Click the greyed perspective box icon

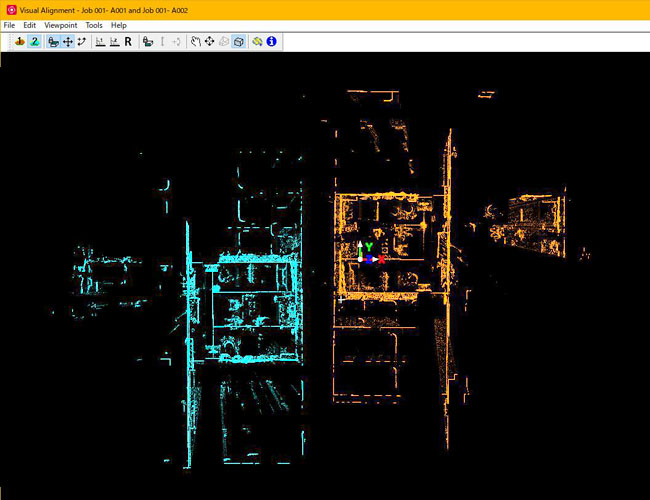[x=224, y=41]
